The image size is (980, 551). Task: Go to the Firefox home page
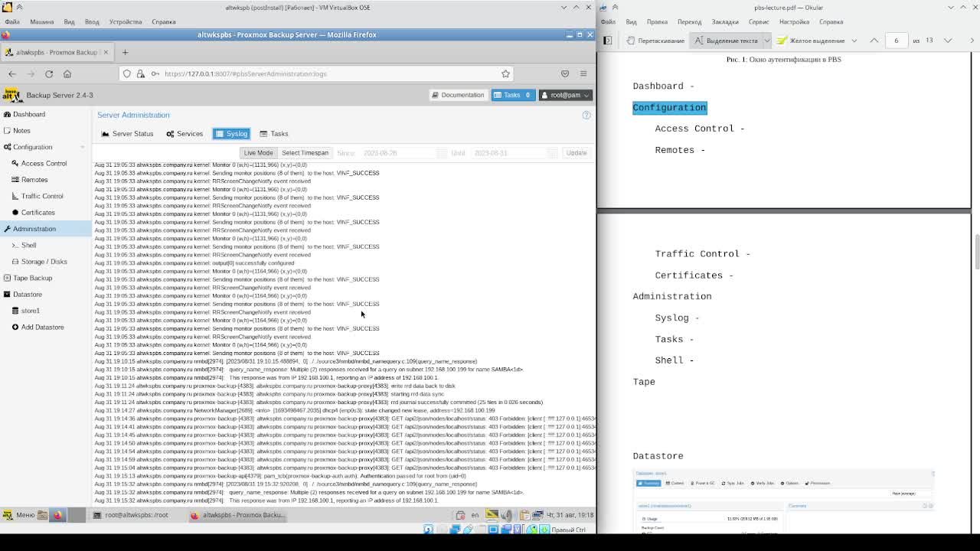tap(67, 73)
